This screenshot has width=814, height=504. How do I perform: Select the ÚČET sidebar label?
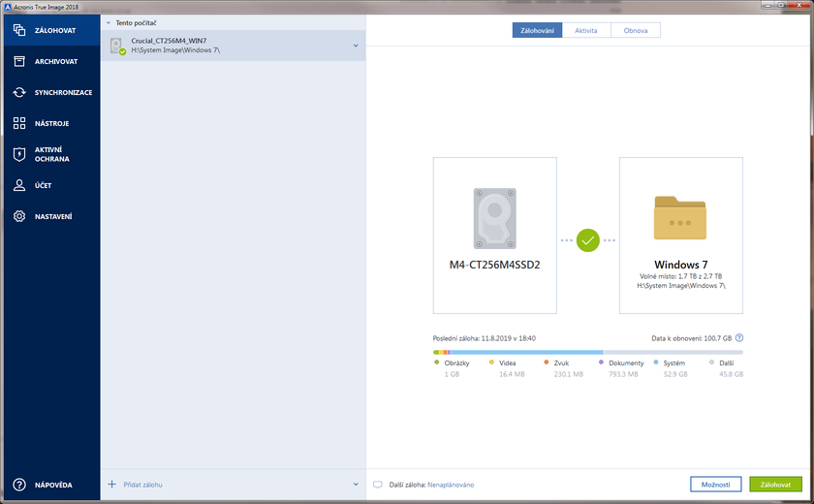tap(43, 185)
